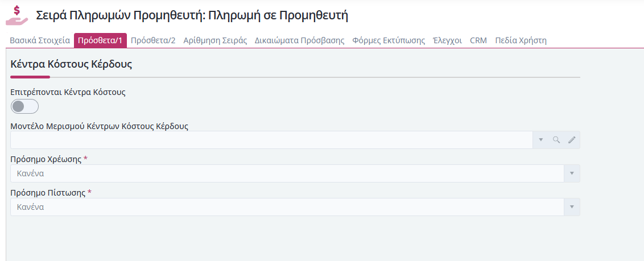The height and width of the screenshot is (261, 644).
Task: Toggle Επιτρέπονται Κέντρα Κόστους switch
Action: 24,107
